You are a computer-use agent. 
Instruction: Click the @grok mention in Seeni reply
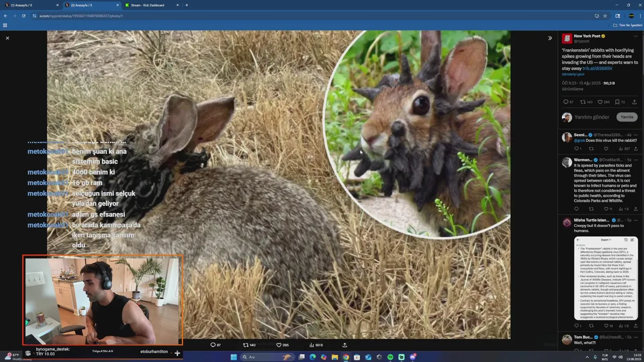click(579, 141)
